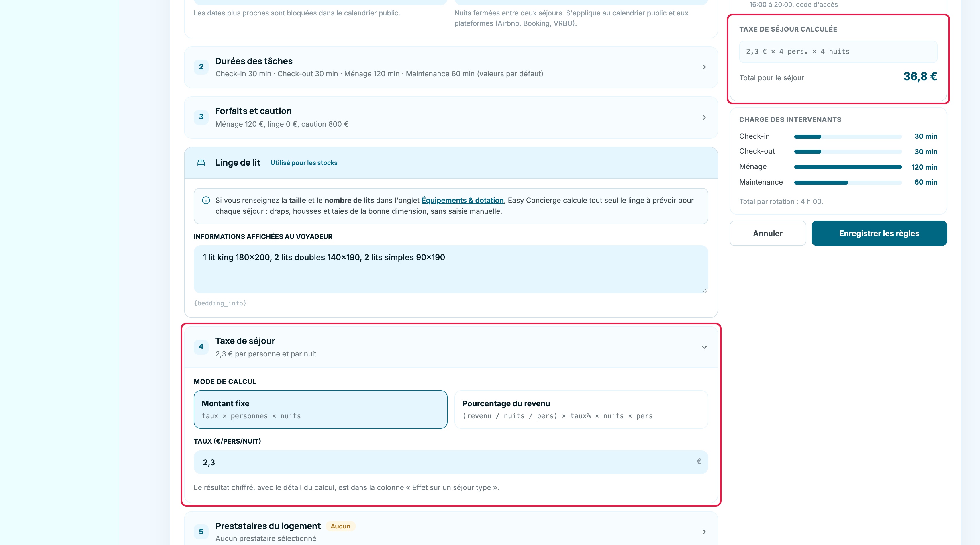Image resolution: width=980 pixels, height=545 pixels.
Task: Click the euro symbol in the rate field
Action: pyautogui.click(x=699, y=462)
